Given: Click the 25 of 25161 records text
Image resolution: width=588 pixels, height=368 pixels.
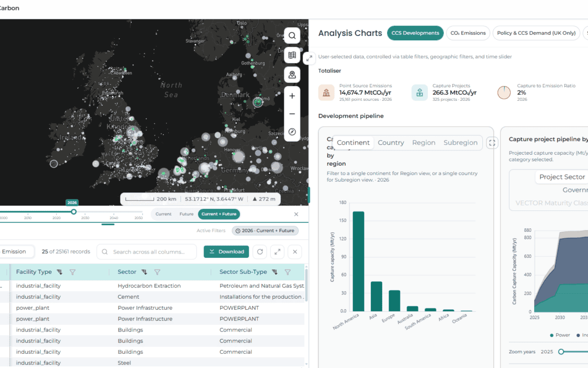Looking at the screenshot, I should (x=66, y=251).
